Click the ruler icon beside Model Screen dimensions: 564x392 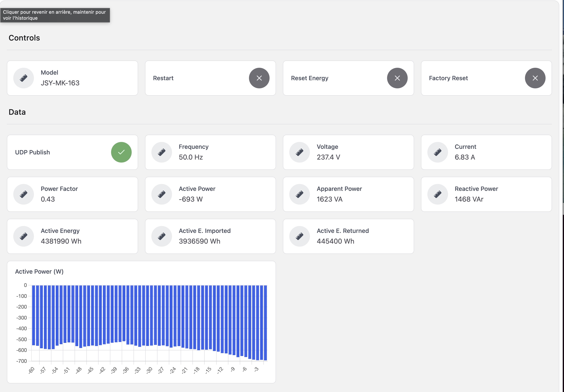tap(24, 78)
